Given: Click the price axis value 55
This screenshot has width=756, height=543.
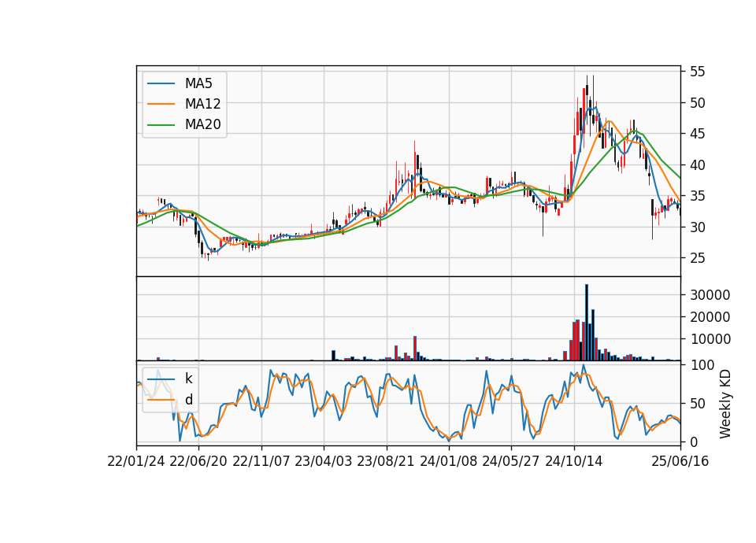Looking at the screenshot, I should pos(697,72).
